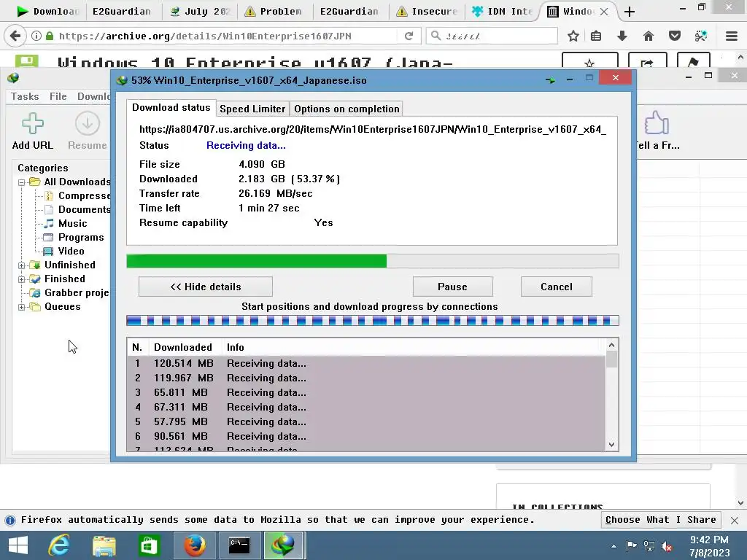Select connection row 4 with 67.311 MB

pos(367,407)
